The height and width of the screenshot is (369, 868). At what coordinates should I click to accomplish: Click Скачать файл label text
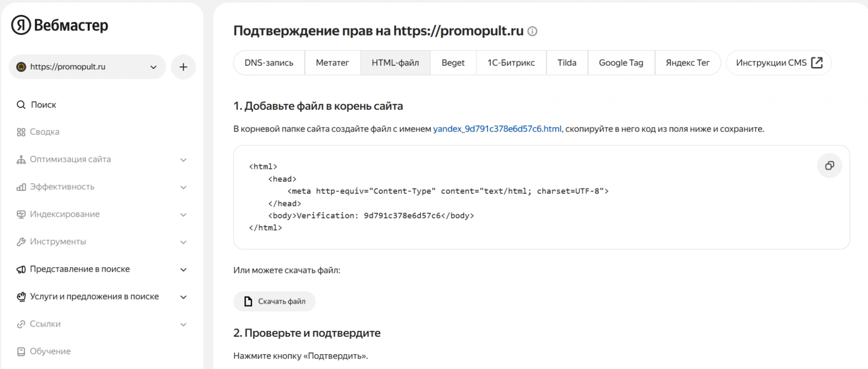[x=282, y=301]
